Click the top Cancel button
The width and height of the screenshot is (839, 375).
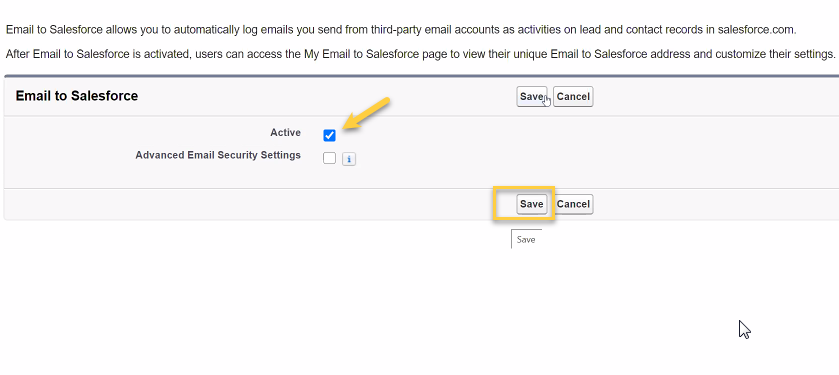coord(573,97)
